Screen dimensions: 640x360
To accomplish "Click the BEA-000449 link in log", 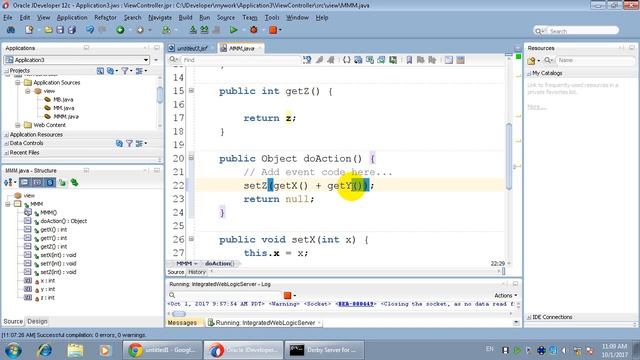I will tap(356, 304).
